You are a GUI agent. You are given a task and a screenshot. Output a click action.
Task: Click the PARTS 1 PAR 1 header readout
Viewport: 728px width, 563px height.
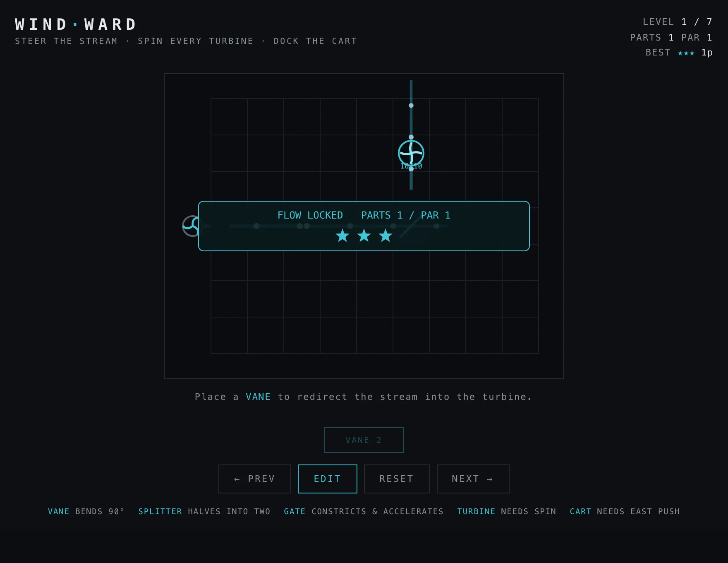coord(671,37)
